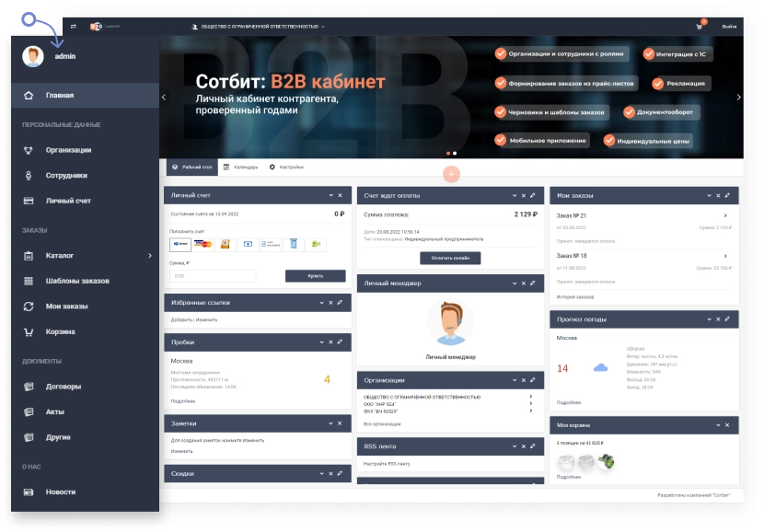
Task: Open order Заказ № 21 arrow
Action: (725, 215)
